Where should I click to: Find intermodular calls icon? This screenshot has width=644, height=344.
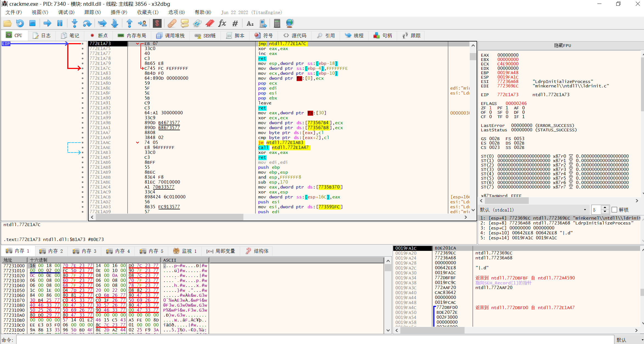263,23
